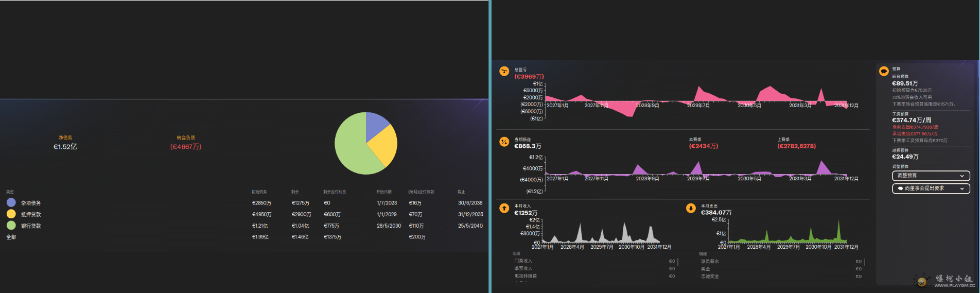
Task: Click the total monthly payment €200万
Action: point(417,237)
